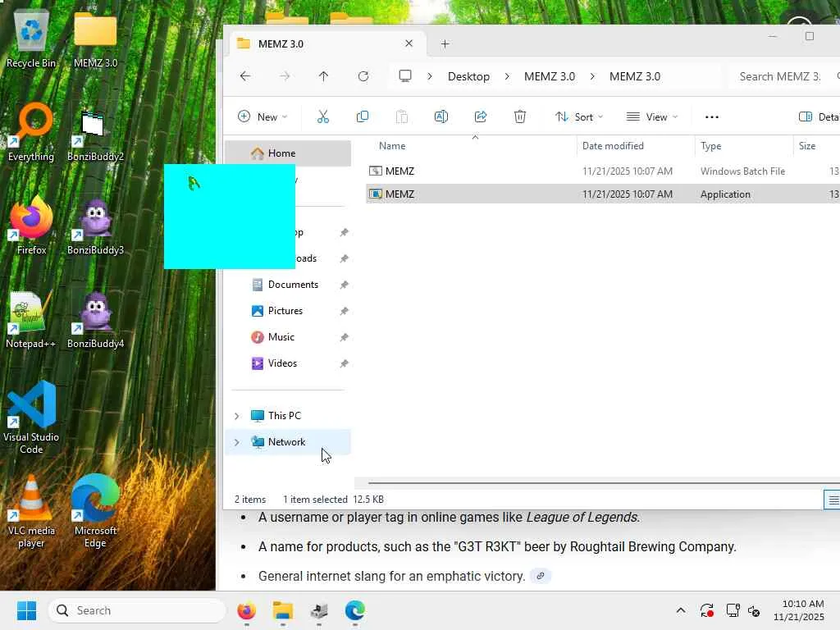Close the MEMZ 3.0 tab
The width and height of the screenshot is (840, 630).
coord(409,43)
